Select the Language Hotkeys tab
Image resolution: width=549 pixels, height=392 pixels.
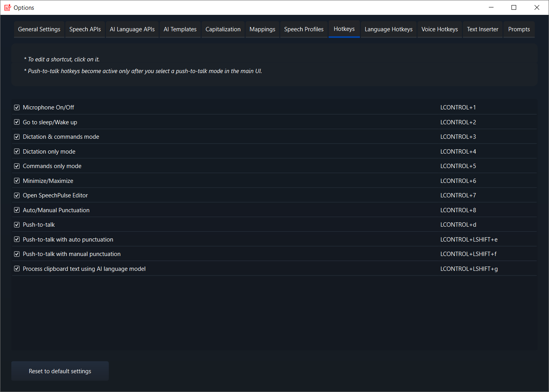click(388, 29)
